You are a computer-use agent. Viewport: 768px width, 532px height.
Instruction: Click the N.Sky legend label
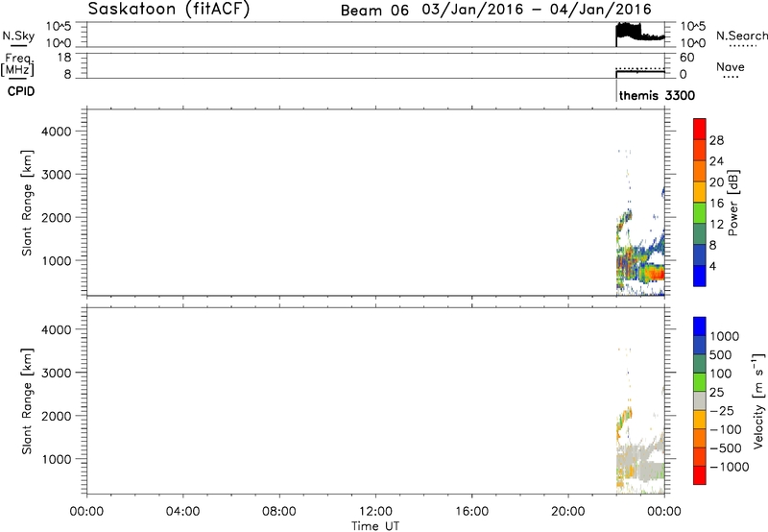pos(18,36)
